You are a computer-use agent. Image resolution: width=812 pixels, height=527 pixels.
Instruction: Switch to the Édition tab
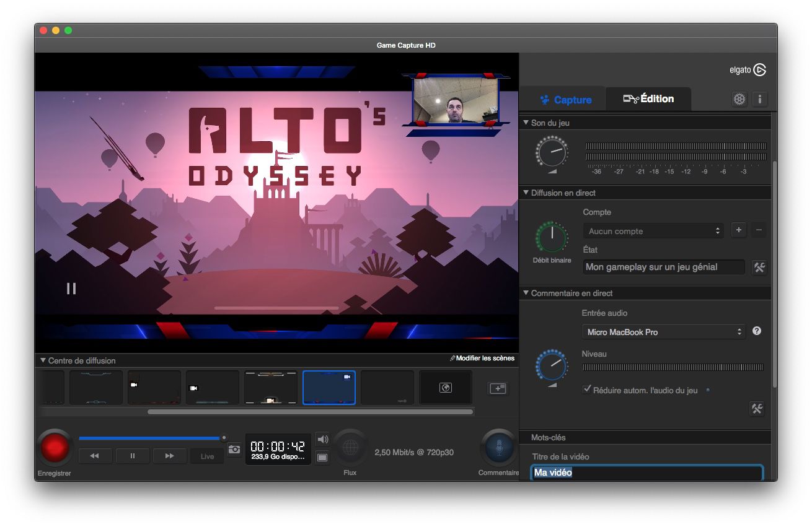pyautogui.click(x=648, y=98)
